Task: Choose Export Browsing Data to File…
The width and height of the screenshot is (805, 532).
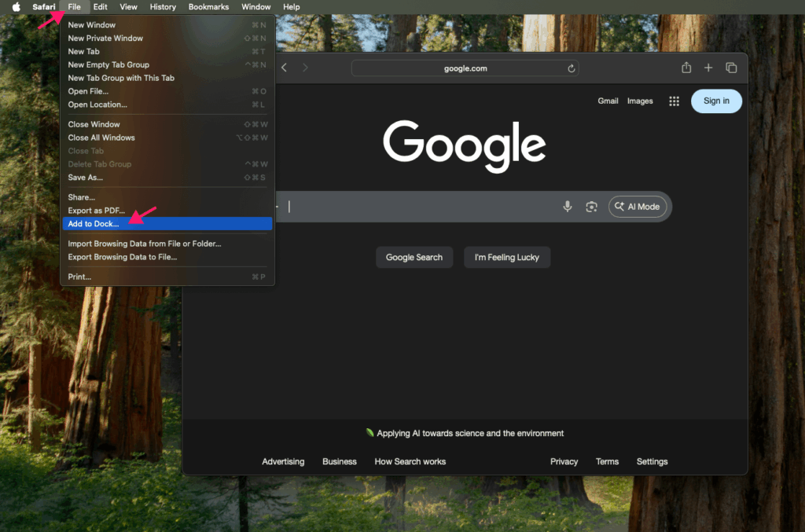Action: point(167,257)
